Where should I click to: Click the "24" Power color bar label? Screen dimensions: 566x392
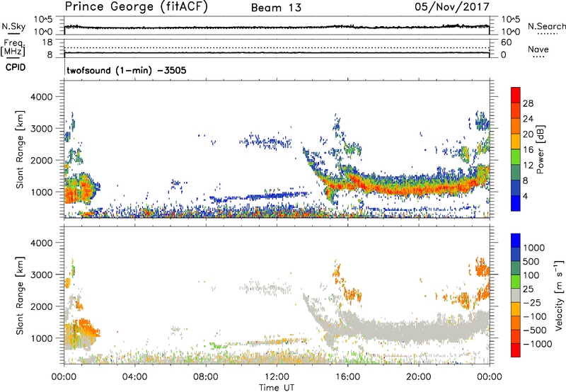point(528,119)
